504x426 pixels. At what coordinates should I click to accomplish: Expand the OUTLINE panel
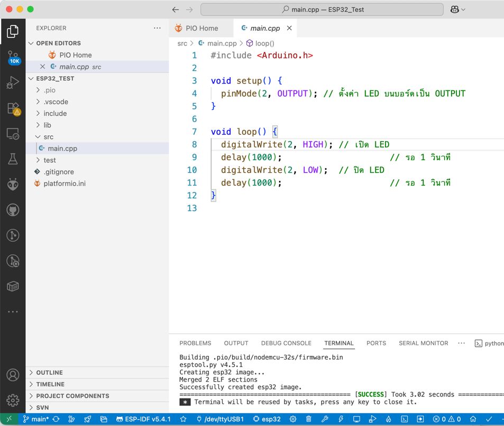point(97,373)
